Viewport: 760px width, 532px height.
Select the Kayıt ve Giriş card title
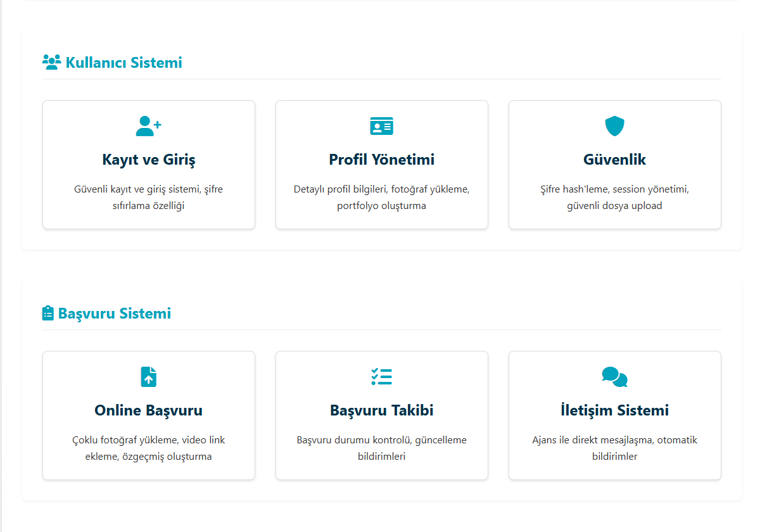148,160
